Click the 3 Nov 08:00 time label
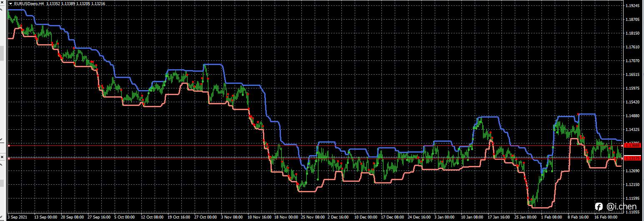The image size is (644, 221). tap(232, 217)
